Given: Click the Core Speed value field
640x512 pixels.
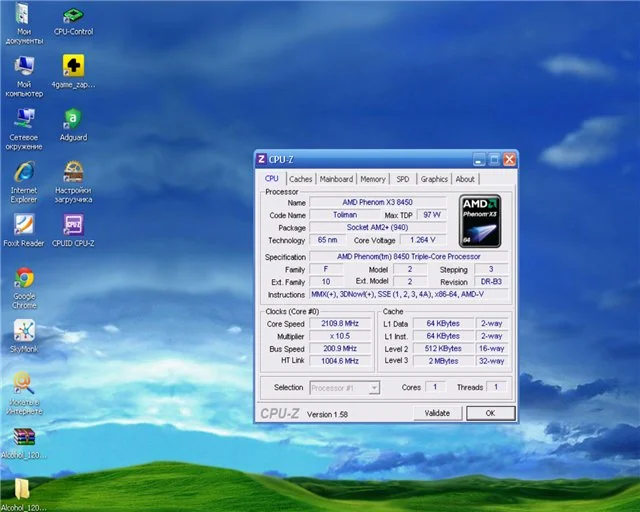Looking at the screenshot, I should tap(341, 324).
